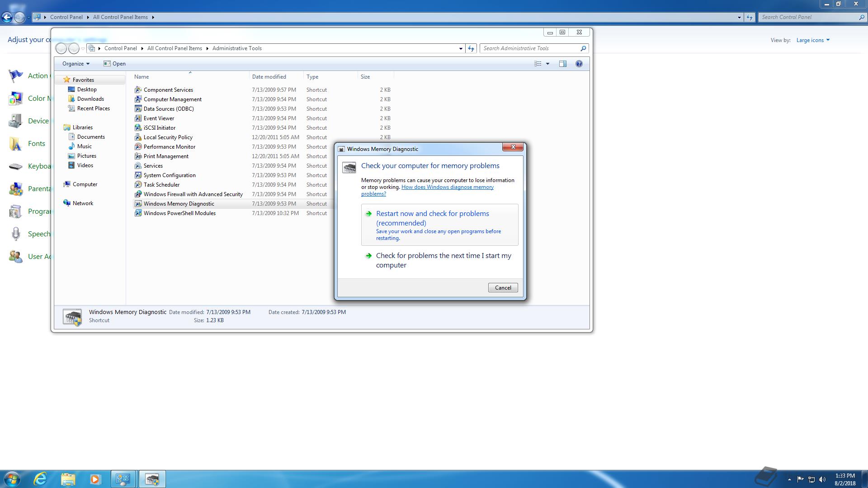This screenshot has width=868, height=488.
Task: Select the Computer Management shortcut icon
Action: [x=138, y=99]
